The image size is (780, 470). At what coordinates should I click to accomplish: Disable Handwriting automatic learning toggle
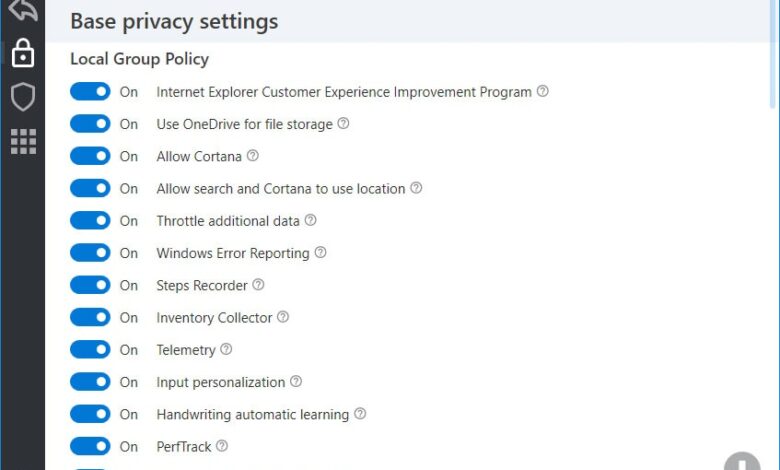(x=90, y=414)
